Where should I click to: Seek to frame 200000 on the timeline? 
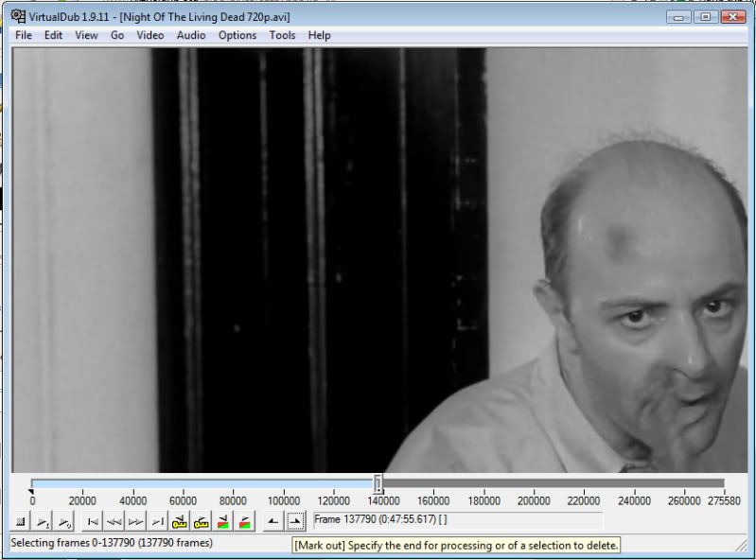pos(534,484)
